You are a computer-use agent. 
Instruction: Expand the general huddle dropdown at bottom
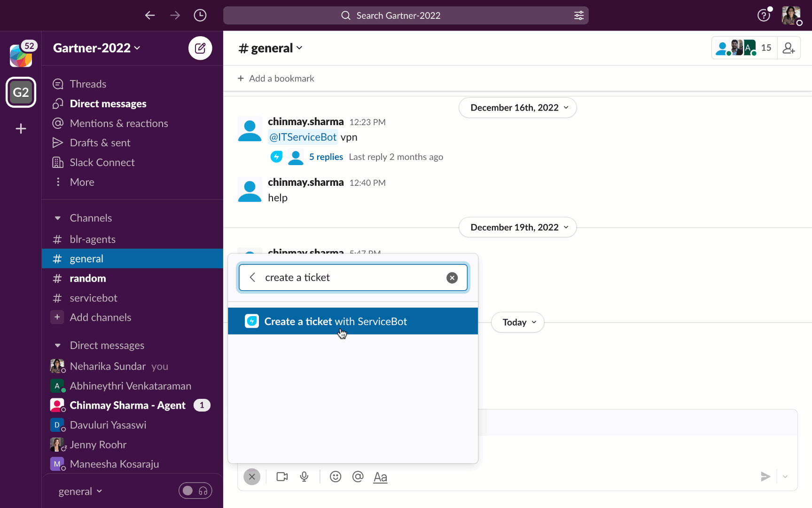click(x=80, y=492)
